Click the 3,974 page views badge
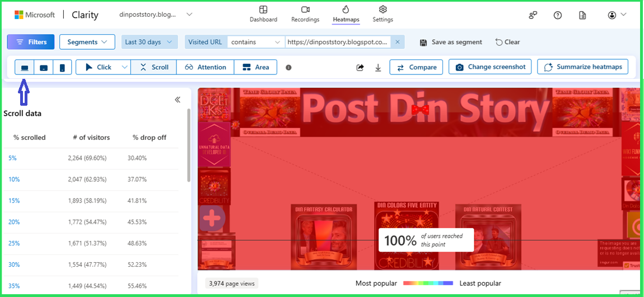The image size is (644, 297). 232,283
